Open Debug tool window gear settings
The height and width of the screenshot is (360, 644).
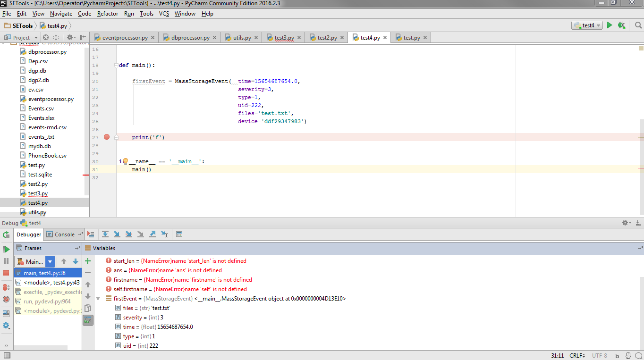626,223
